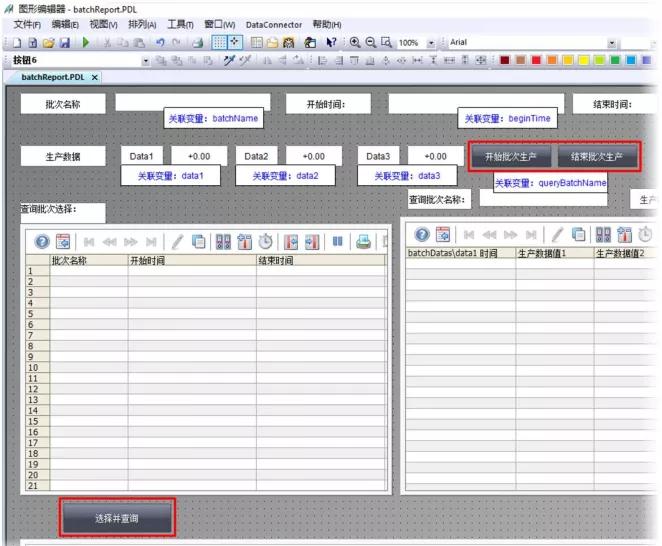Click select columns icon in right table
This screenshot has width=662, height=546.
click(624, 234)
